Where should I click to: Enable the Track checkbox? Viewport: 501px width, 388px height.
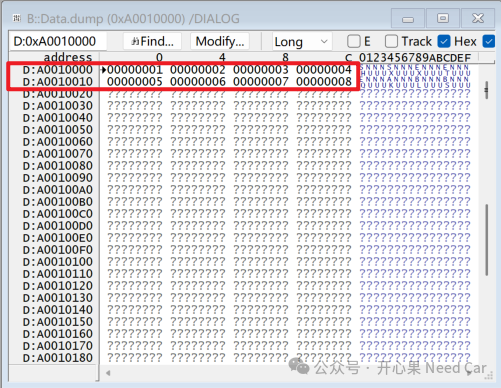point(391,42)
